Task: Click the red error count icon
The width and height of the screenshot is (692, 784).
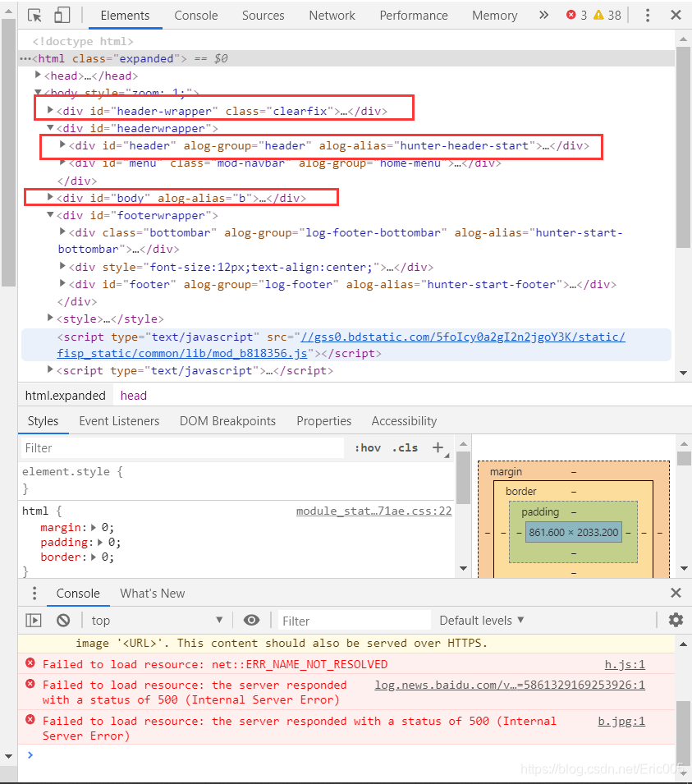Action: [571, 15]
